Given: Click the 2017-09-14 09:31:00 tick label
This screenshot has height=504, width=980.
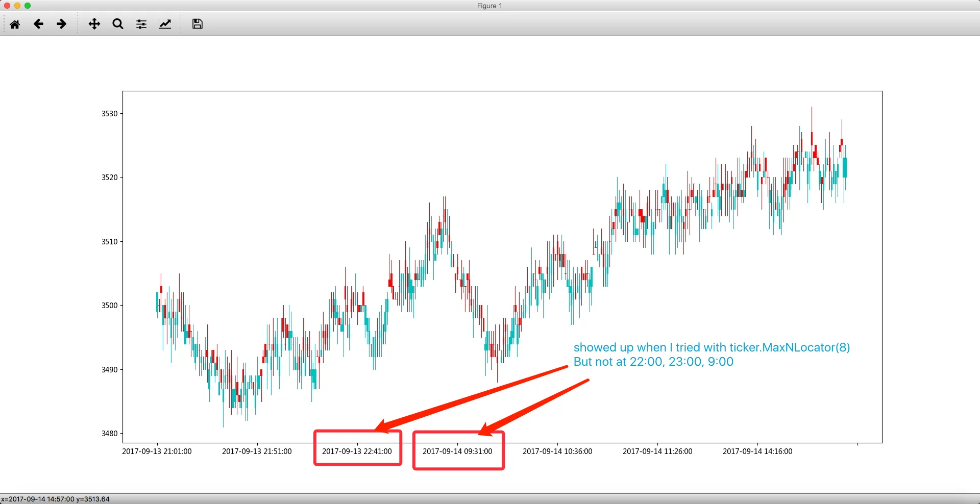Looking at the screenshot, I should pyautogui.click(x=457, y=451).
